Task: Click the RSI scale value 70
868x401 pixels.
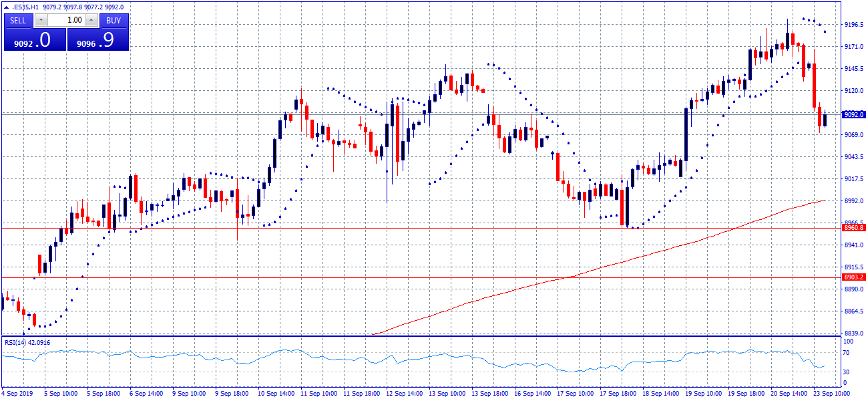Action: pyautogui.click(x=845, y=352)
